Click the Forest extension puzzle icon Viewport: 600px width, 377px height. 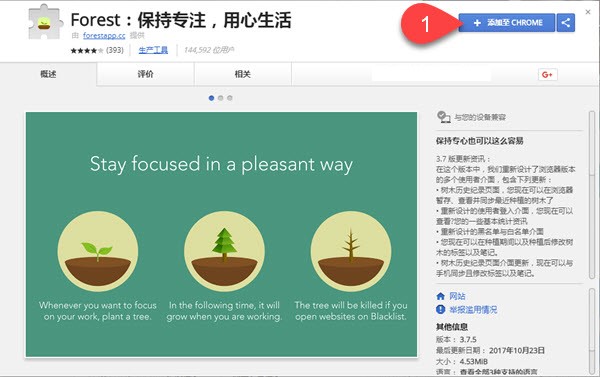tap(45, 22)
